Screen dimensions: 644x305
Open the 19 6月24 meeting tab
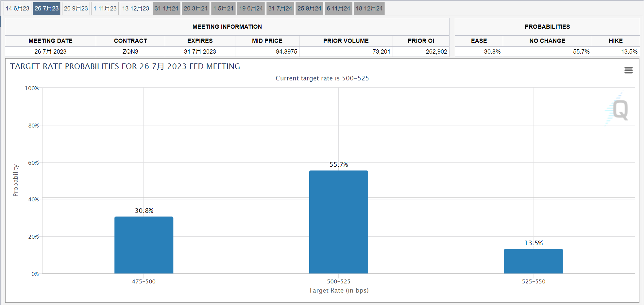coord(251,8)
